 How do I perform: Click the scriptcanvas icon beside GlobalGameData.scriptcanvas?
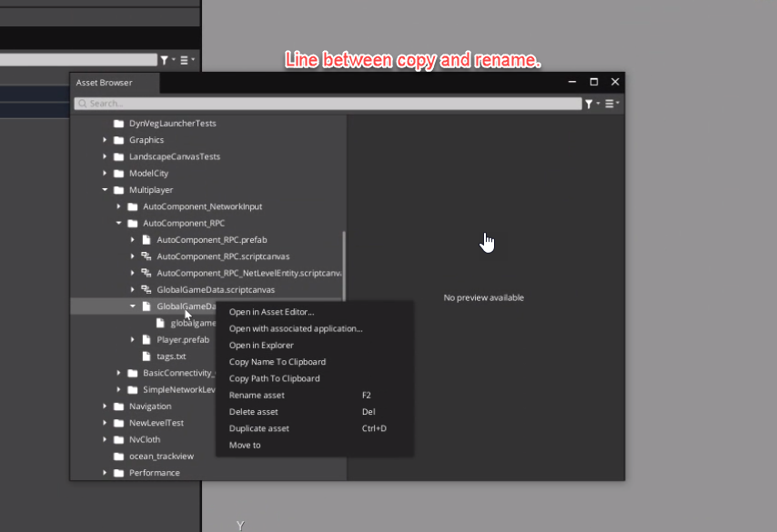coord(146,289)
